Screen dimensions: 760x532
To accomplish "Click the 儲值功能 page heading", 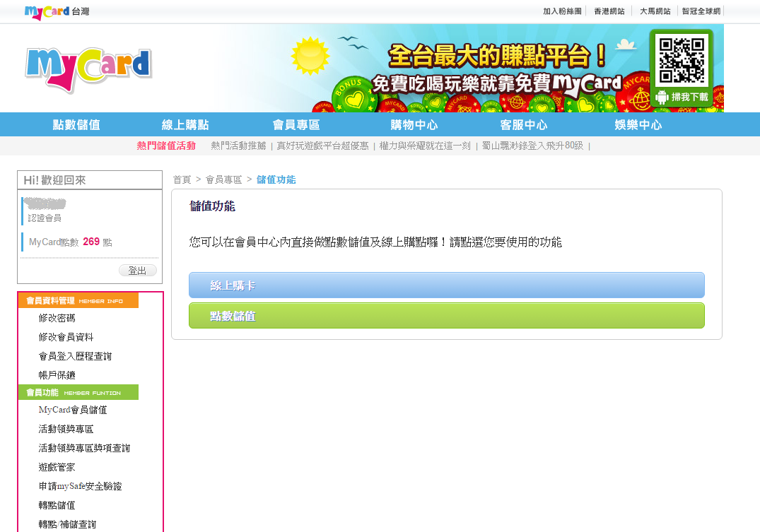I will pyautogui.click(x=212, y=206).
